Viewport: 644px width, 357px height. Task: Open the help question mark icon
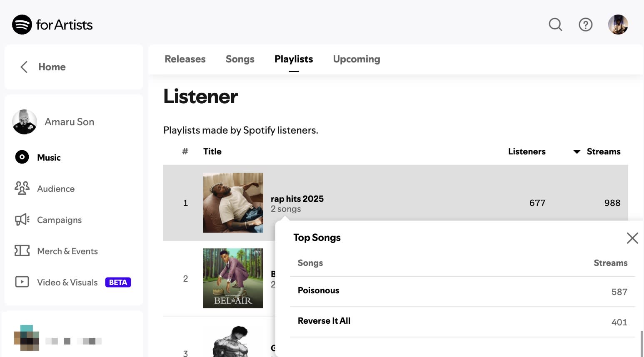pyautogui.click(x=586, y=25)
